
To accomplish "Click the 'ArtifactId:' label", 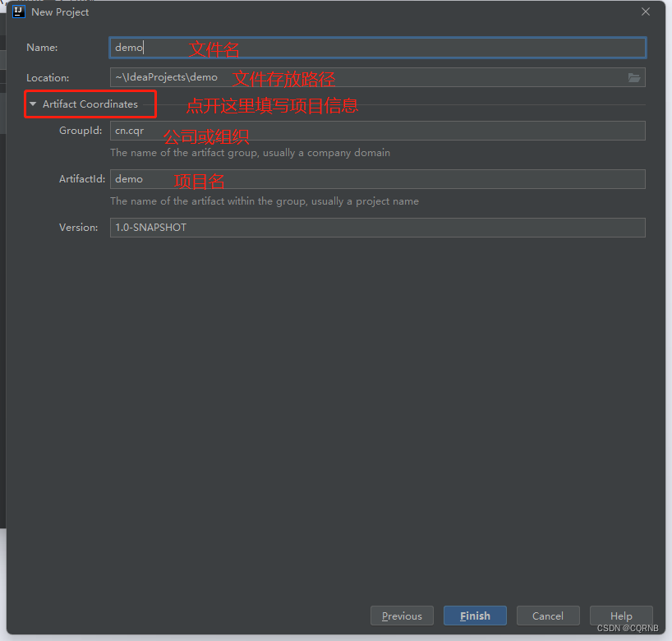I will click(82, 179).
